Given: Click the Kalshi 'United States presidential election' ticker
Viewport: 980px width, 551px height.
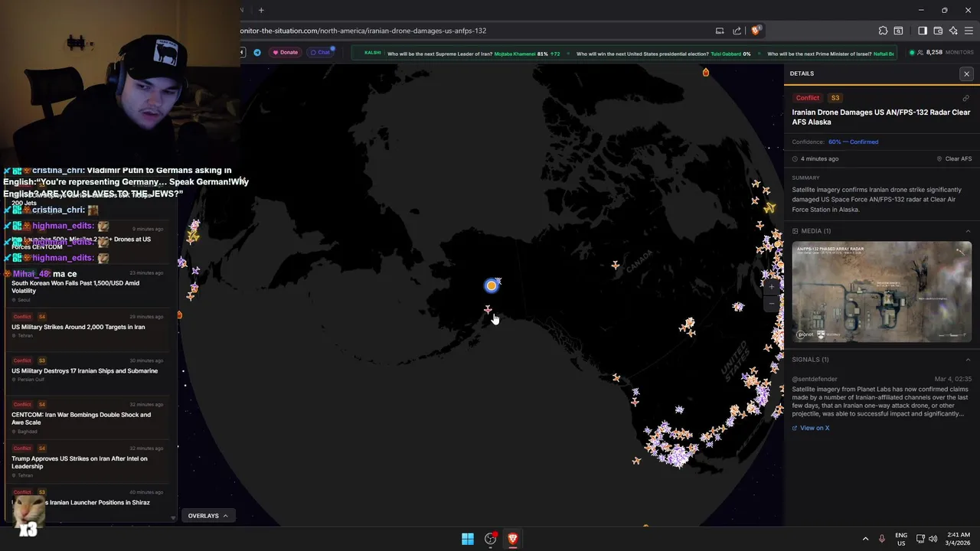Looking at the screenshot, I should (643, 54).
